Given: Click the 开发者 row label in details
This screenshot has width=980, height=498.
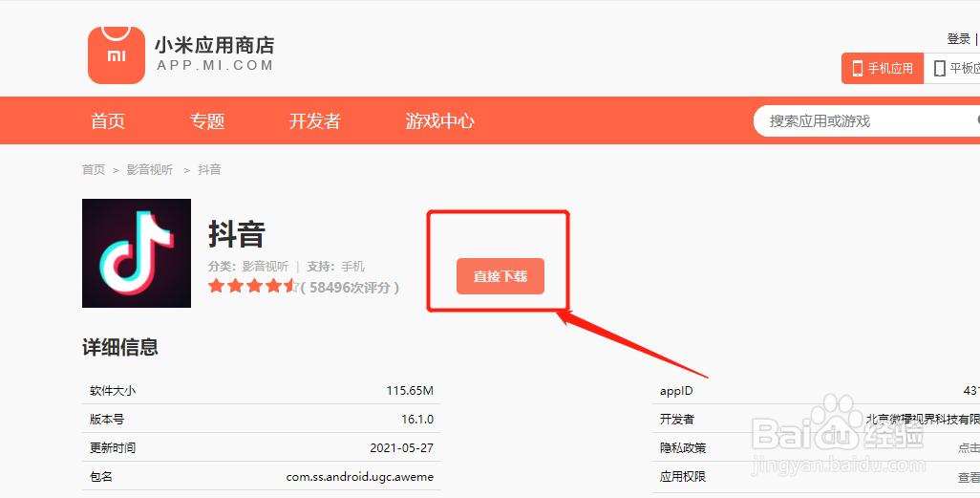Looking at the screenshot, I should click(677, 420).
